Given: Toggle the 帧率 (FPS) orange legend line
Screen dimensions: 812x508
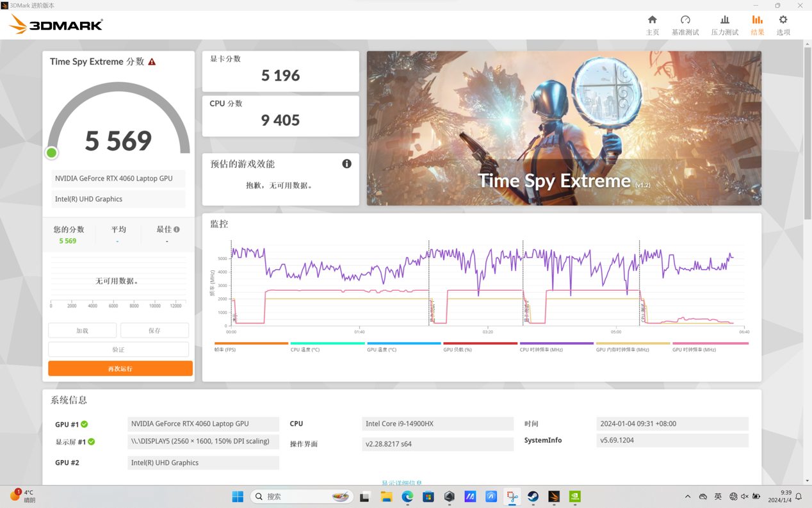Looking at the screenshot, I should click(x=250, y=344).
